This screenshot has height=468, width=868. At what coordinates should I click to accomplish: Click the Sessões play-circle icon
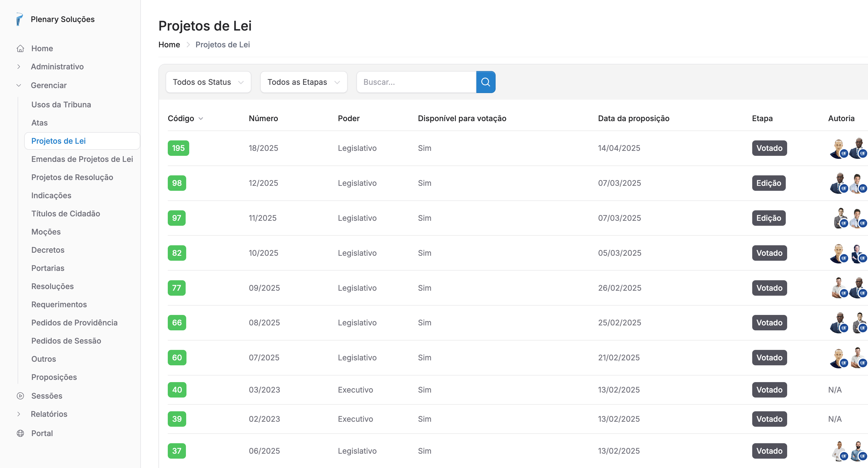point(20,396)
